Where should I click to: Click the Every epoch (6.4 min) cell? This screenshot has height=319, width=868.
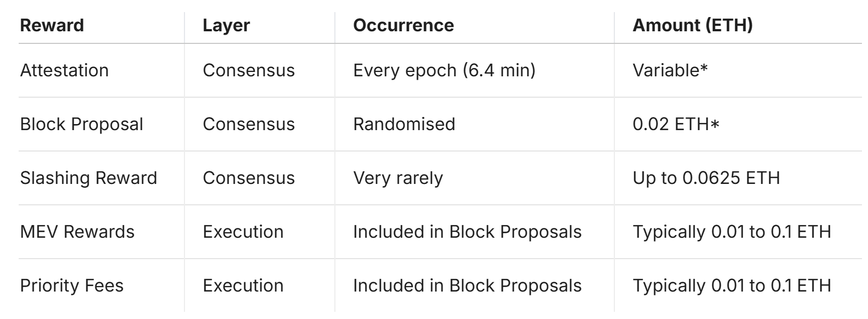click(x=444, y=71)
